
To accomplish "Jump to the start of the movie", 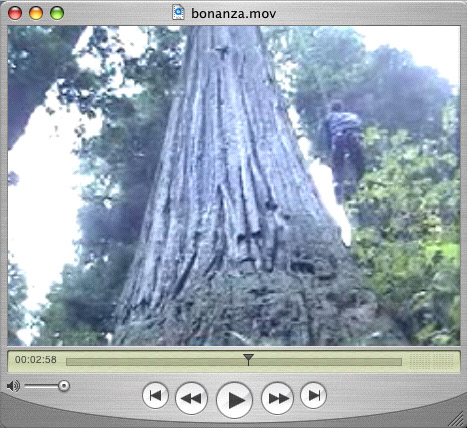I will tap(155, 396).
